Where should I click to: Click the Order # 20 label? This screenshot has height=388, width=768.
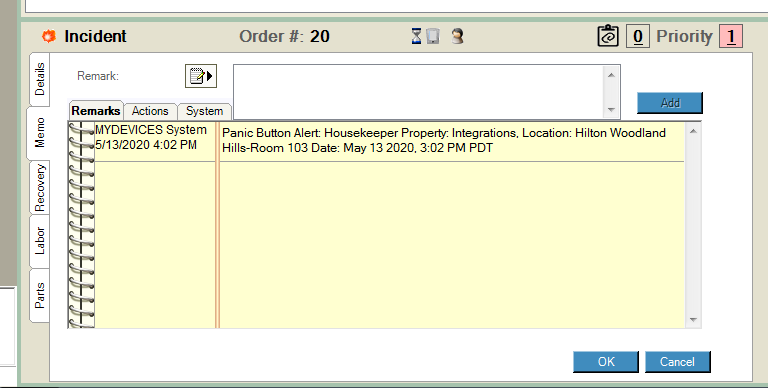pyautogui.click(x=284, y=36)
